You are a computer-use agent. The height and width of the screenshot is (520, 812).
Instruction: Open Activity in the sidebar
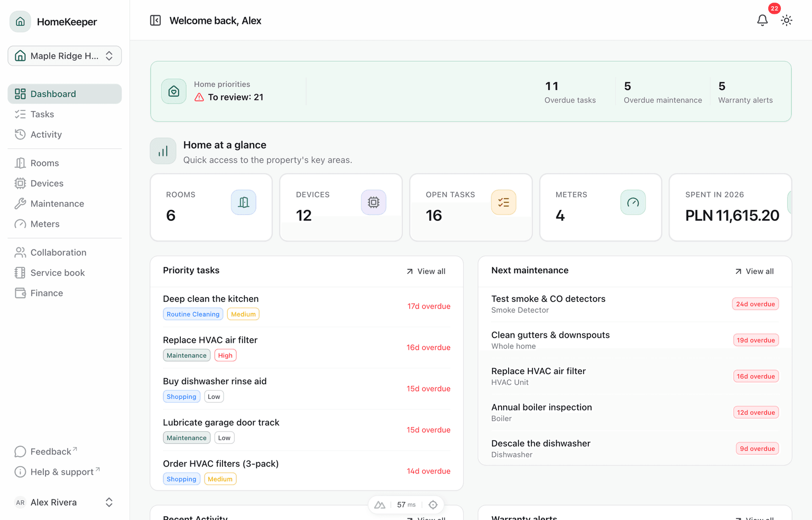pyautogui.click(x=64, y=135)
